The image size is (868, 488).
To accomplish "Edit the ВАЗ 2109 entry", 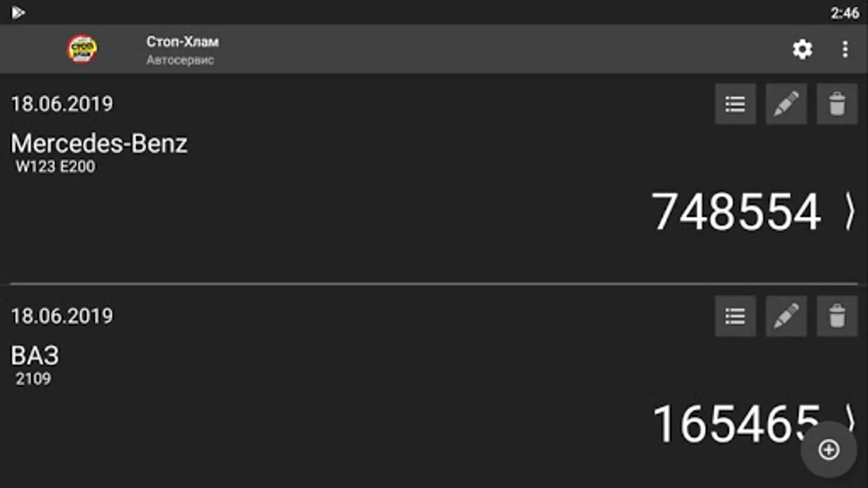I will [x=786, y=316].
